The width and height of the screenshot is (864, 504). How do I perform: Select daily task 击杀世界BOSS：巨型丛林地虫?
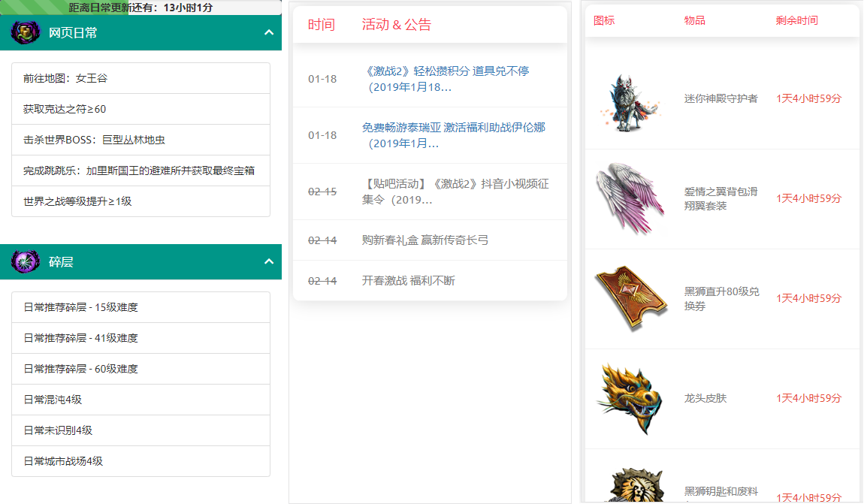140,140
